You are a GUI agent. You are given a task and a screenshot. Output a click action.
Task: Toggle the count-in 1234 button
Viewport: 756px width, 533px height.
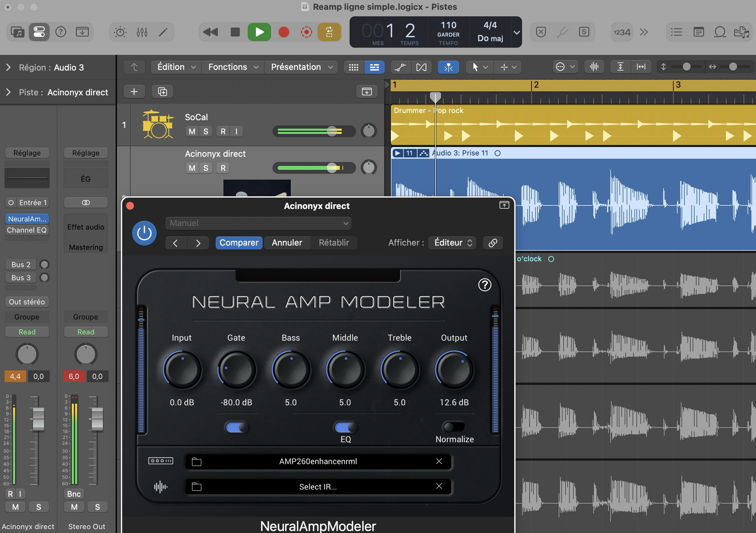point(622,32)
